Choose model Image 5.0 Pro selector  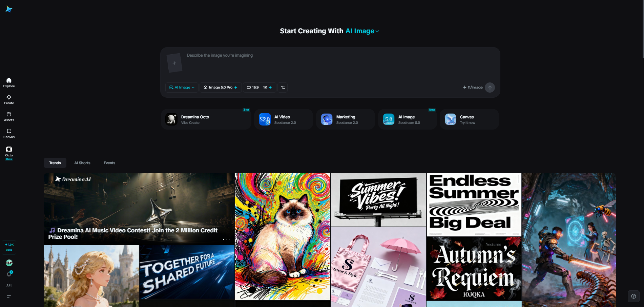pyautogui.click(x=221, y=88)
